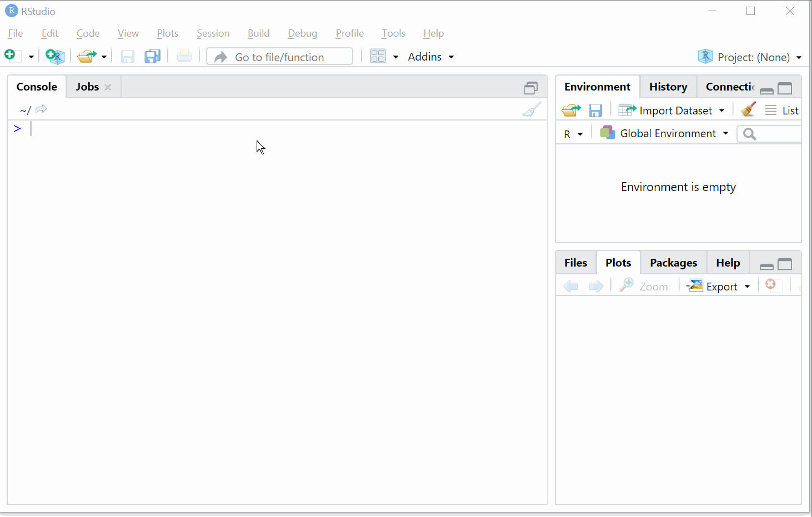Open the Help menu

tap(433, 33)
